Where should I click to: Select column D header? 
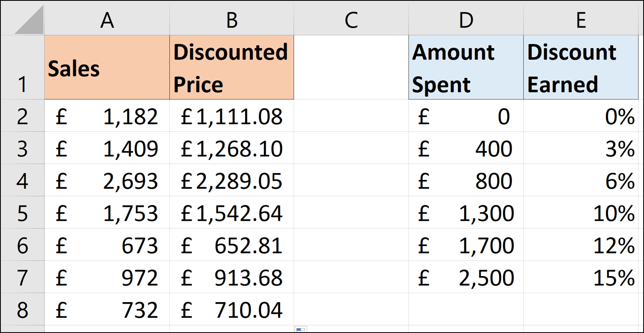click(466, 19)
